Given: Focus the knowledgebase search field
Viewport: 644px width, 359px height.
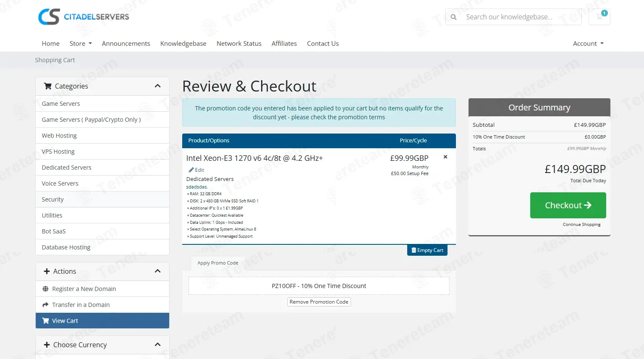Looking at the screenshot, I should pyautogui.click(x=521, y=17).
